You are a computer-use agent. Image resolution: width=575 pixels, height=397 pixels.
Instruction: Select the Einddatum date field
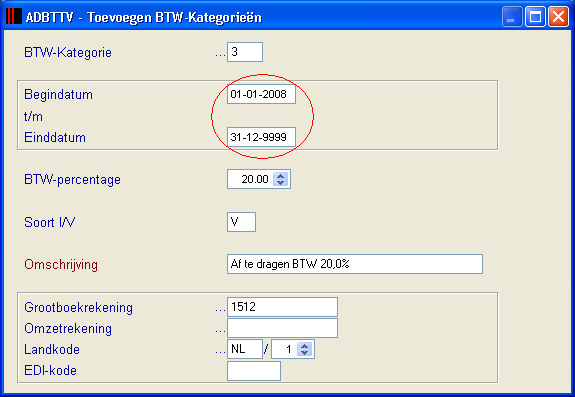tap(261, 137)
